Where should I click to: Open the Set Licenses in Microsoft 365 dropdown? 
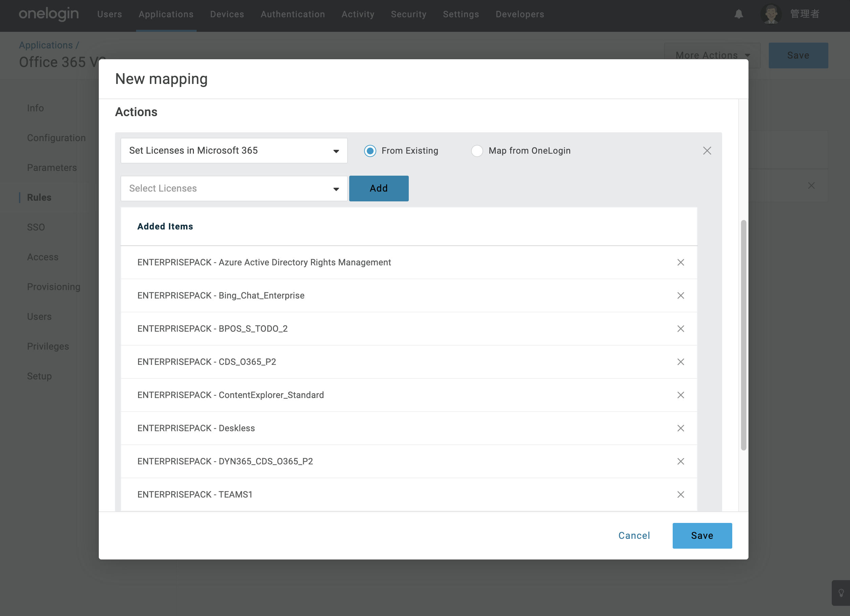coord(234,151)
